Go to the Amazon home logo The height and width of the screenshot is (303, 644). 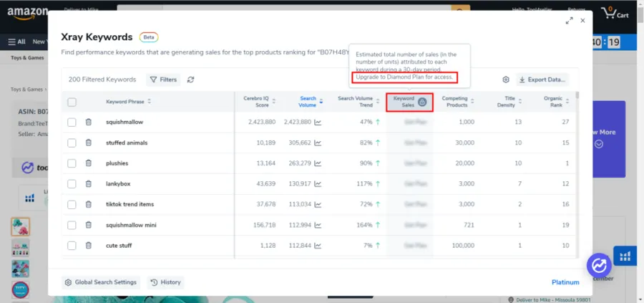click(x=27, y=13)
